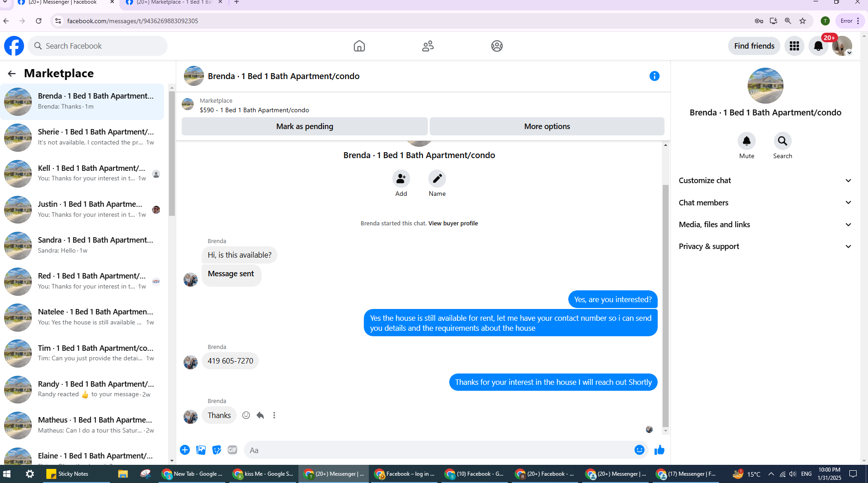Open conversation information icon
868x483 pixels.
coord(655,76)
